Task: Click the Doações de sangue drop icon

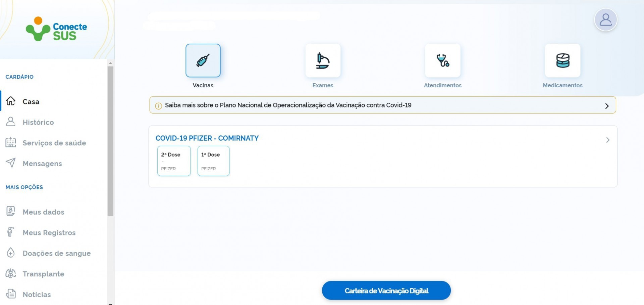Action: tap(11, 253)
